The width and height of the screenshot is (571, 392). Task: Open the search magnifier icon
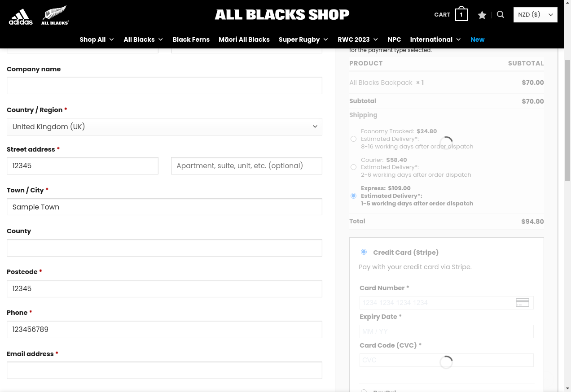[x=501, y=15]
